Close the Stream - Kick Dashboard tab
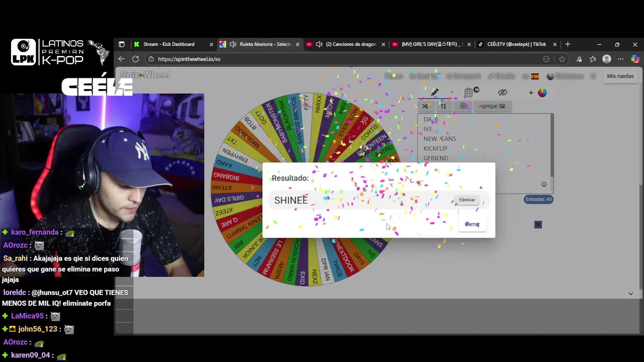This screenshot has width=644, height=362. tap(211, 44)
